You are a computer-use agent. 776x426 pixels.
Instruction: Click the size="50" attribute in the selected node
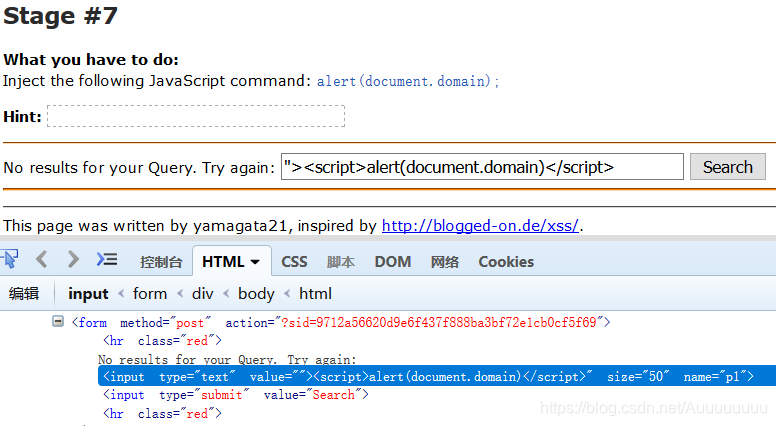(638, 377)
